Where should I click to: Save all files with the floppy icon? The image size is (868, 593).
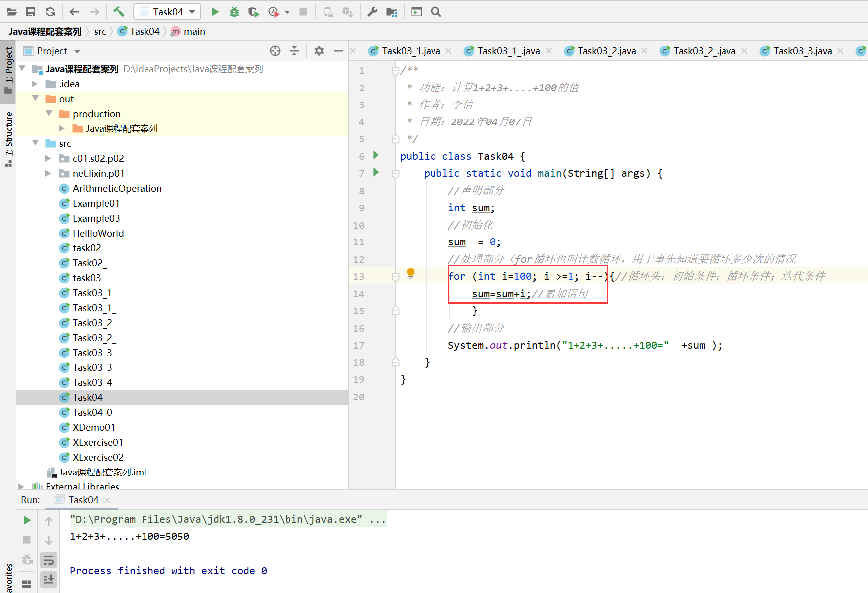31,12
